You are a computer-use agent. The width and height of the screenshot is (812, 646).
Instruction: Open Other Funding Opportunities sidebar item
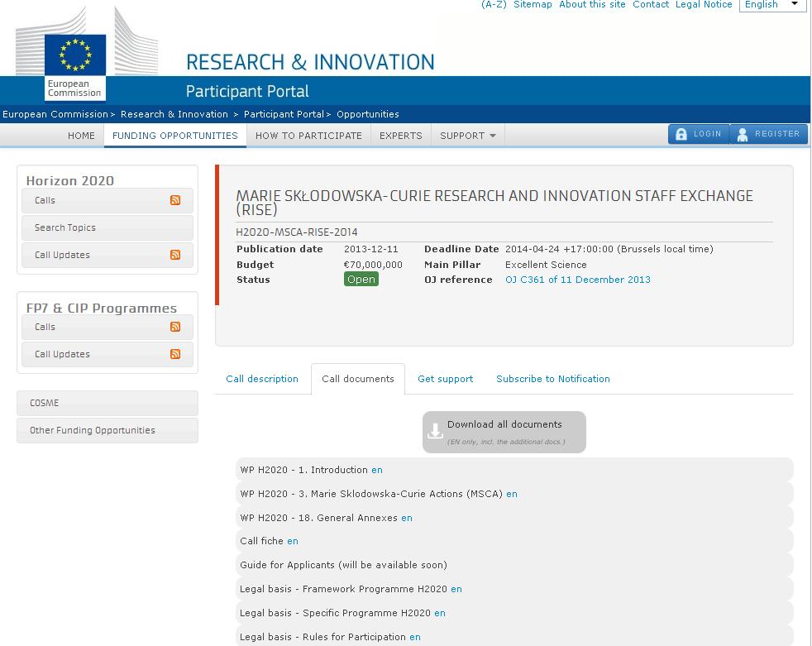pos(107,430)
